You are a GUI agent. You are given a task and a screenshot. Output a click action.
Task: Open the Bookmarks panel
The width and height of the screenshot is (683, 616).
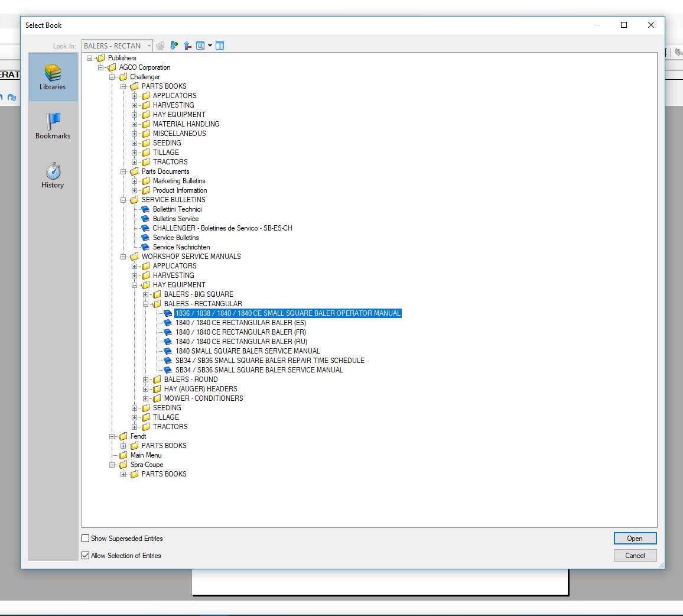point(53,126)
